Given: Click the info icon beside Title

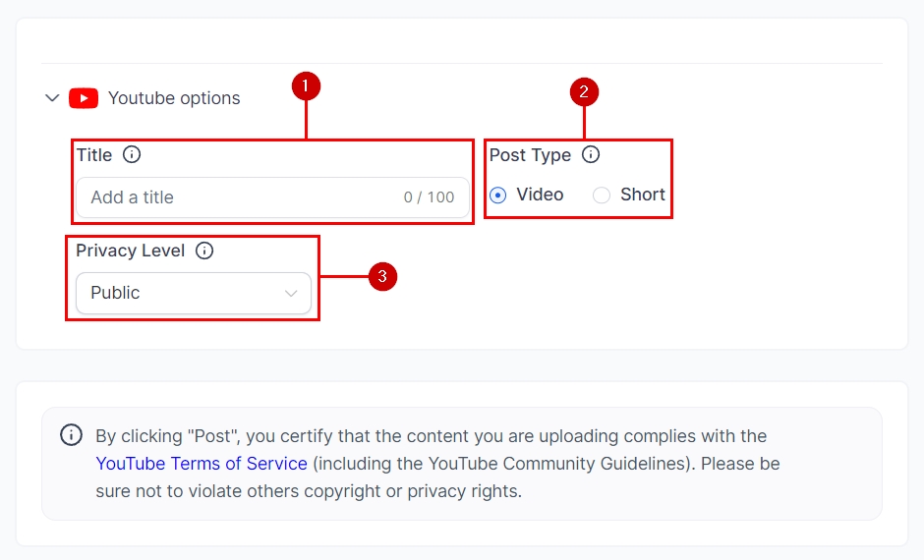Looking at the screenshot, I should coord(132,154).
